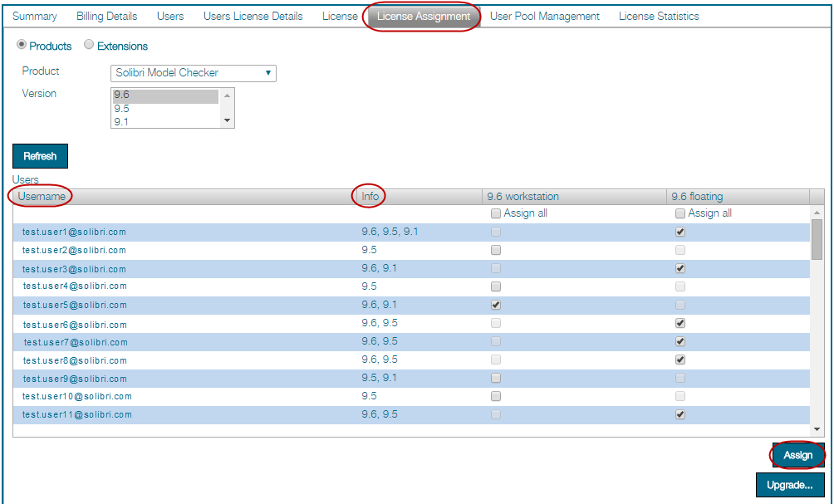Screen dimensions: 834x504
Task: Open the User Pool Management tab
Action: (x=544, y=16)
